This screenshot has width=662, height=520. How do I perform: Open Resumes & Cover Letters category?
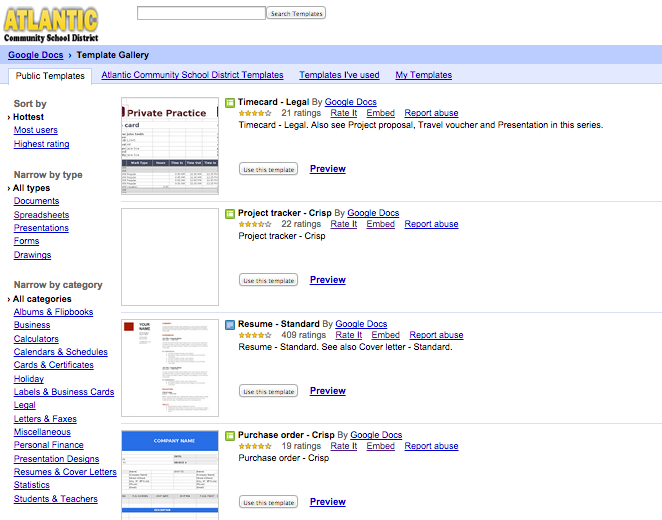pyautogui.click(x=65, y=472)
